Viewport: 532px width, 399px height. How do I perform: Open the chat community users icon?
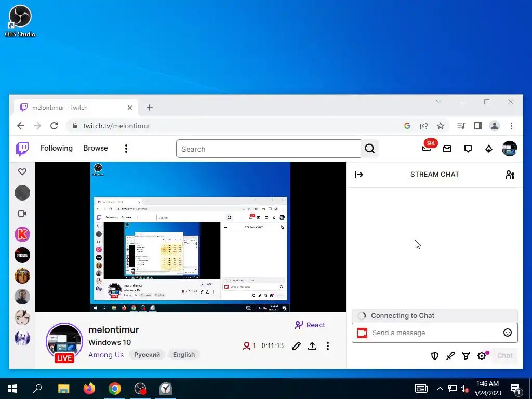[510, 175]
